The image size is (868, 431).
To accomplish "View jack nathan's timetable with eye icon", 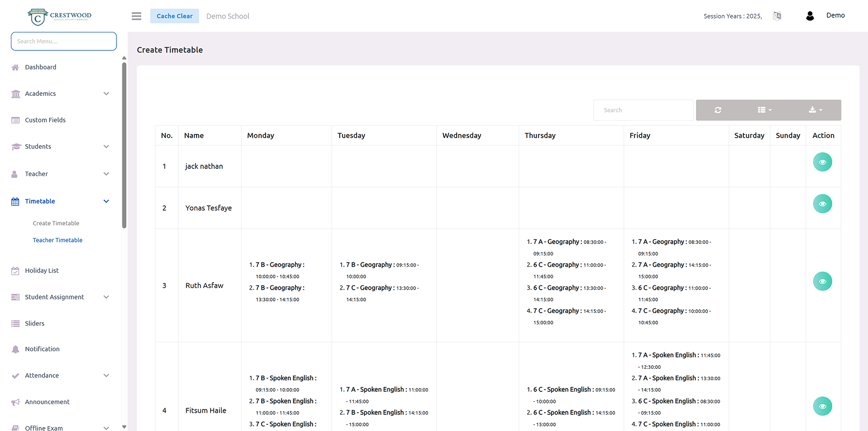I will tap(822, 162).
